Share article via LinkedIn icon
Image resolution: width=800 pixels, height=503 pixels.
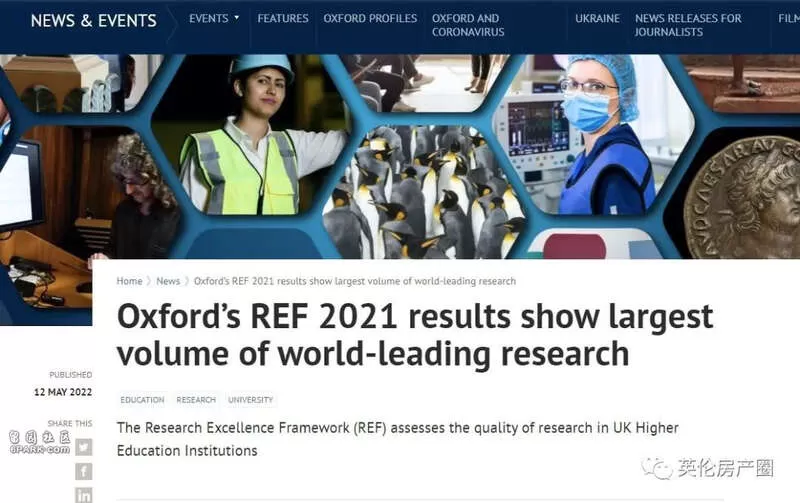(84, 495)
